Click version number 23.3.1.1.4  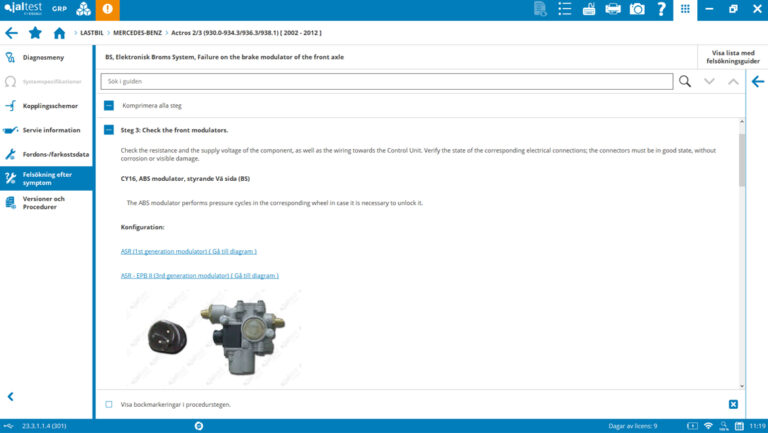(44, 426)
